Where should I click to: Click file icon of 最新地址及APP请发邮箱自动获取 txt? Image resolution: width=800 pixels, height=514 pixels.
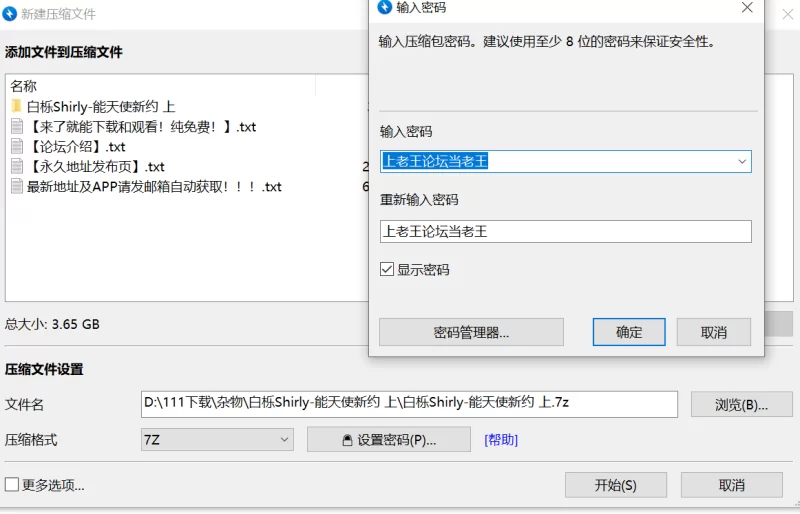(17, 186)
